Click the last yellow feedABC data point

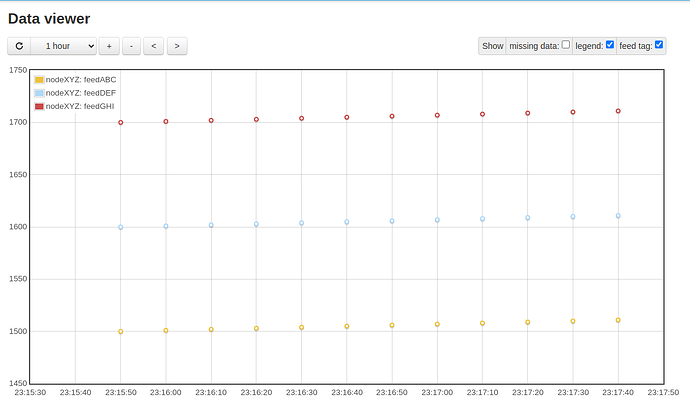click(x=618, y=320)
